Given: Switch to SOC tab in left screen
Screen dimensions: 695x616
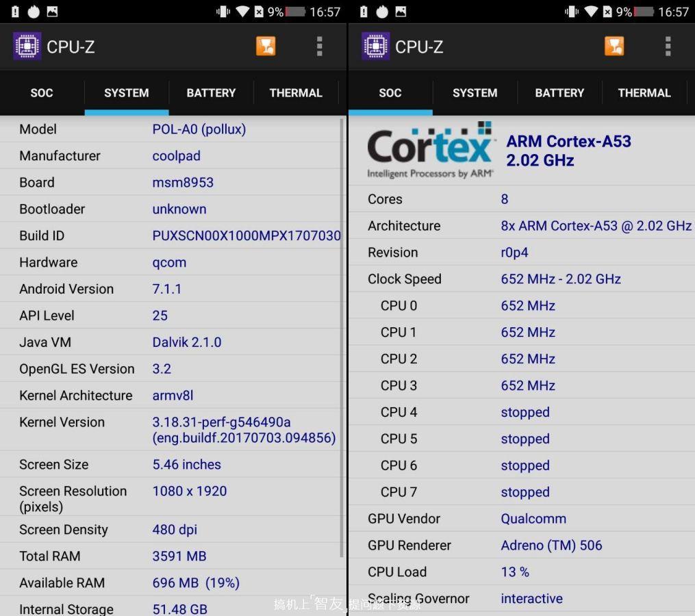Looking at the screenshot, I should point(42,93).
